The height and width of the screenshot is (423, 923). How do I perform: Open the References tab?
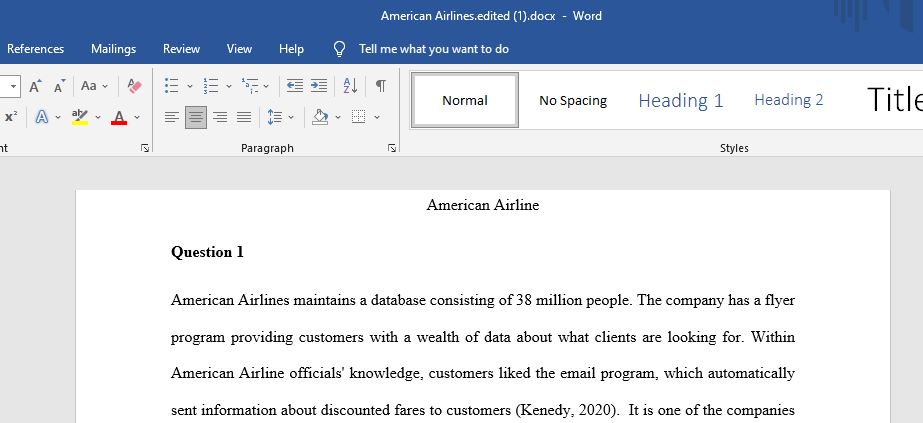35,49
